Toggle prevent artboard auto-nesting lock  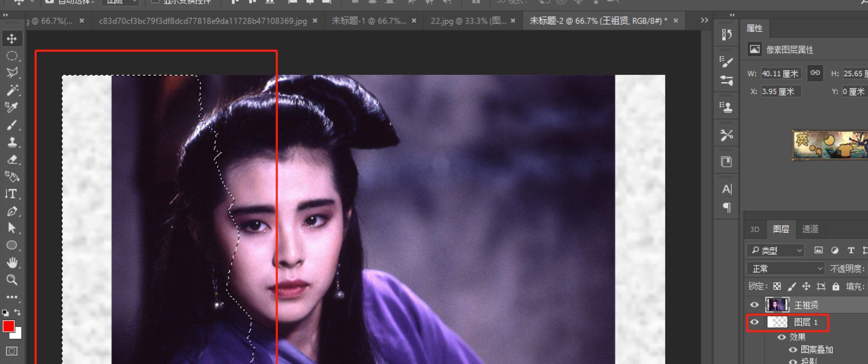coord(821,287)
